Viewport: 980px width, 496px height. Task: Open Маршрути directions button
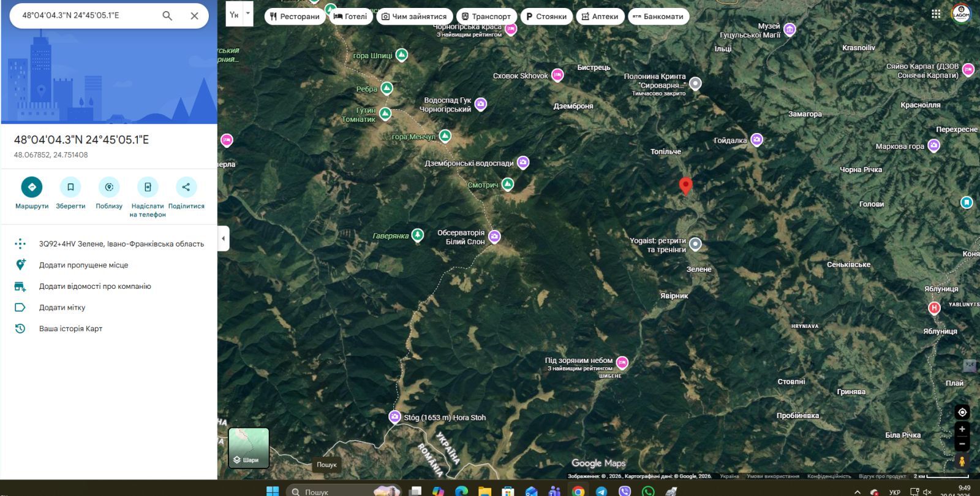[x=32, y=187]
